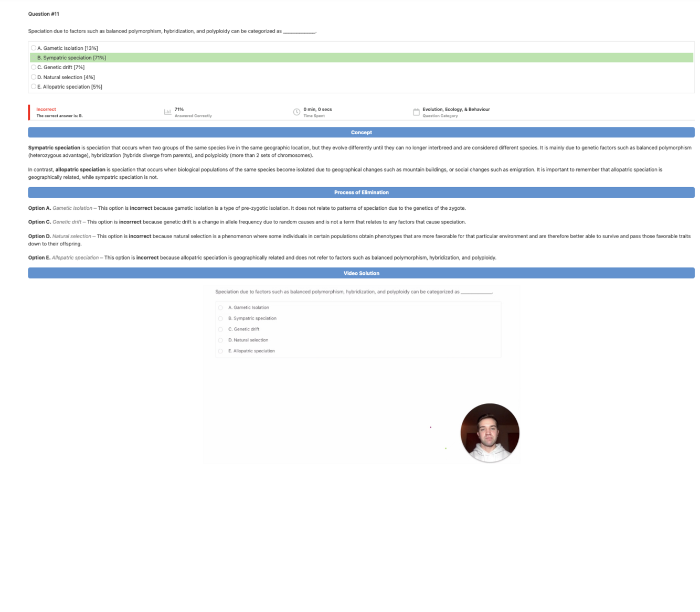Click 'Evolution, Ecology, & Behaviour' category text

coord(456,109)
